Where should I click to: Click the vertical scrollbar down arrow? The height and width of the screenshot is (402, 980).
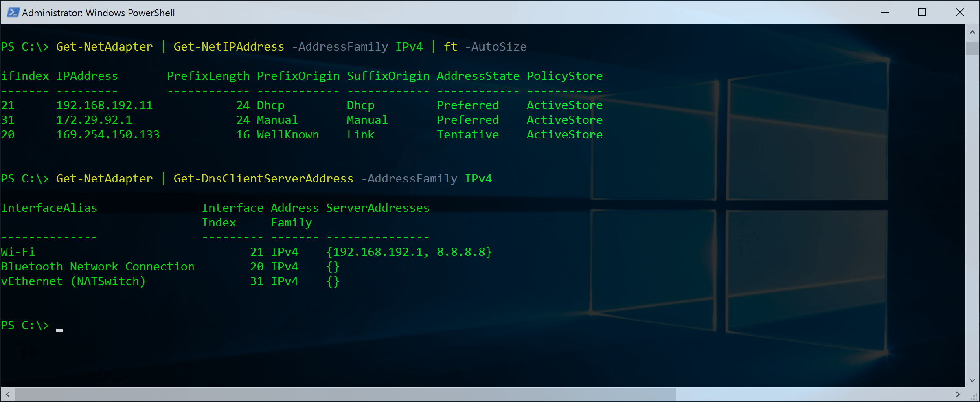972,380
